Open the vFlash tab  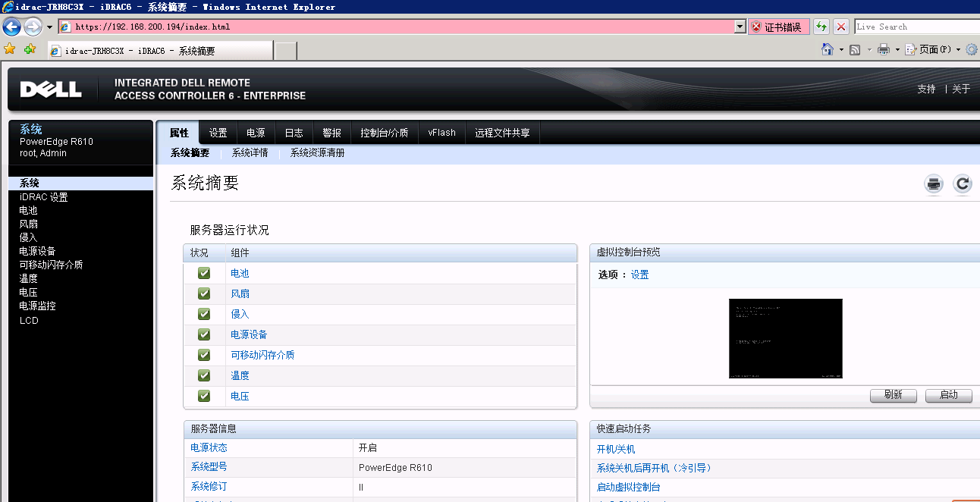(x=442, y=133)
